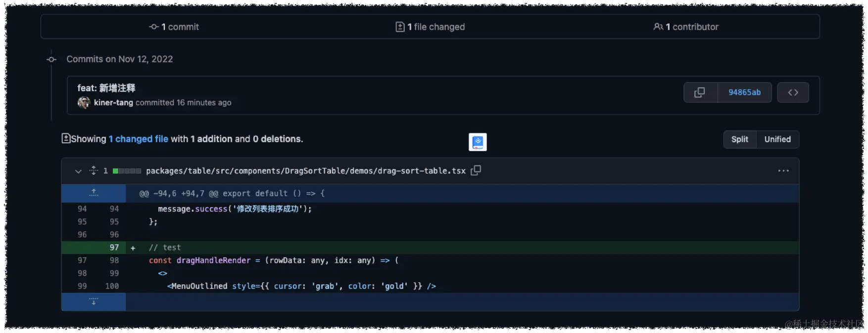This screenshot has height=333, width=868.
Task: Click the file diff icon before Showing
Action: coord(66,138)
